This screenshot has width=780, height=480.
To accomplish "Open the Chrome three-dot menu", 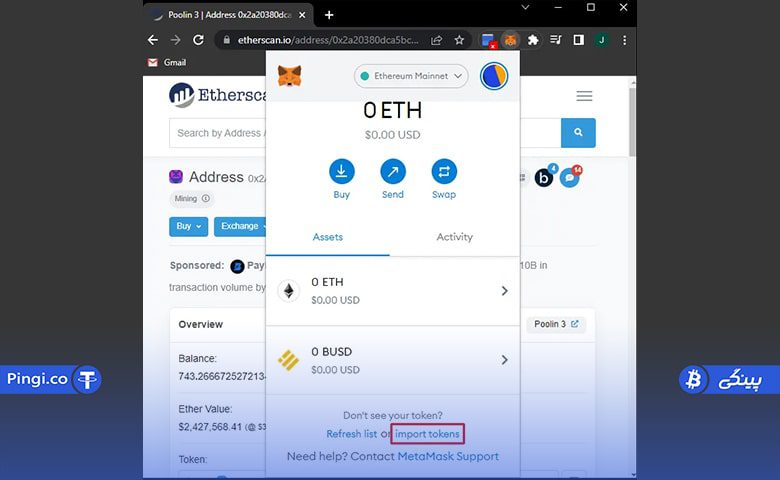I will pos(624,40).
